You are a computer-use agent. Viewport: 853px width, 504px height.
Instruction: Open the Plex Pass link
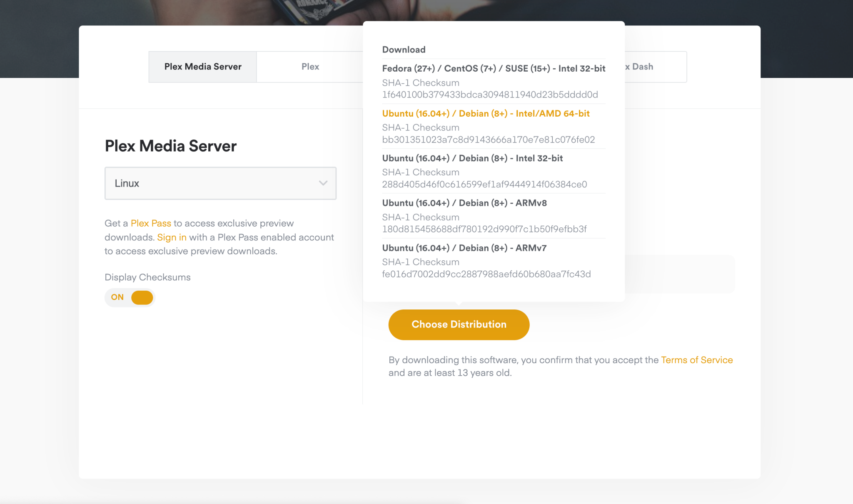pyautogui.click(x=151, y=223)
